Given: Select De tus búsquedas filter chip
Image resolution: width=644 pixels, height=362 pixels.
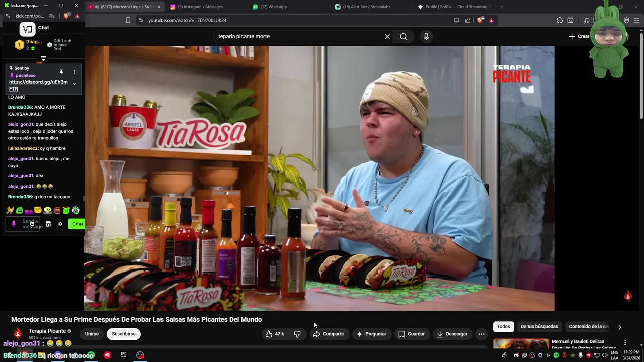Looking at the screenshot, I should pyautogui.click(x=539, y=327).
